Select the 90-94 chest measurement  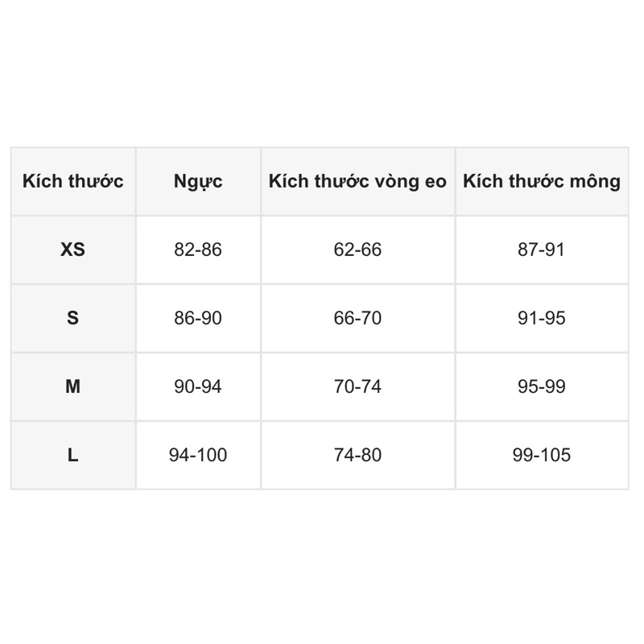pos(198,386)
